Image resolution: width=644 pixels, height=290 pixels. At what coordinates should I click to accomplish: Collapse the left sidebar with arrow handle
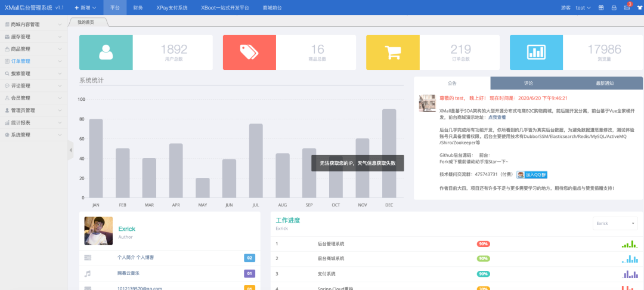pos(70,150)
